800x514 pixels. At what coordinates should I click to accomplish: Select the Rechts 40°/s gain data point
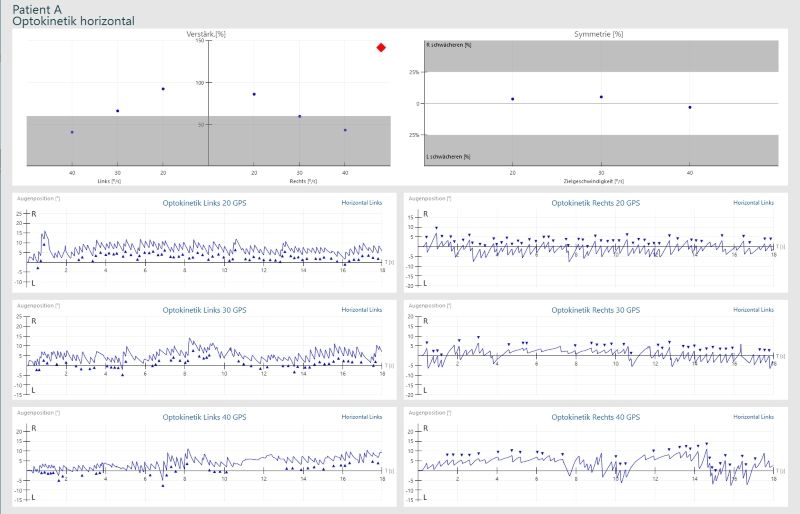click(345, 130)
